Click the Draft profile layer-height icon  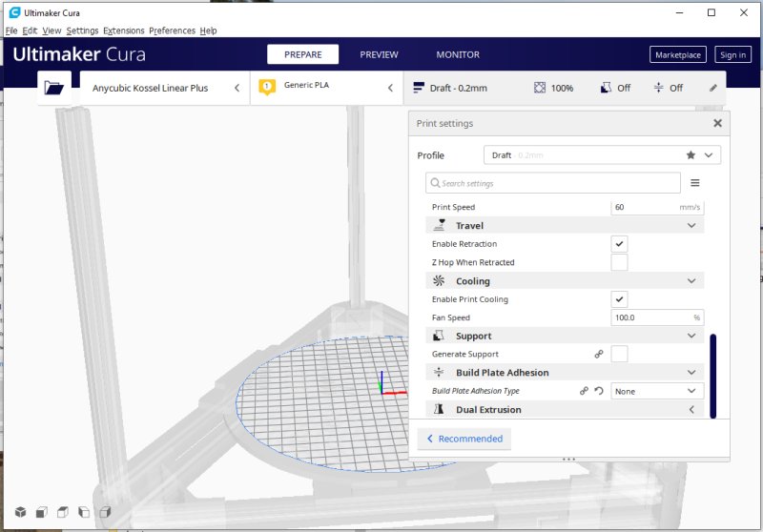pyautogui.click(x=419, y=88)
